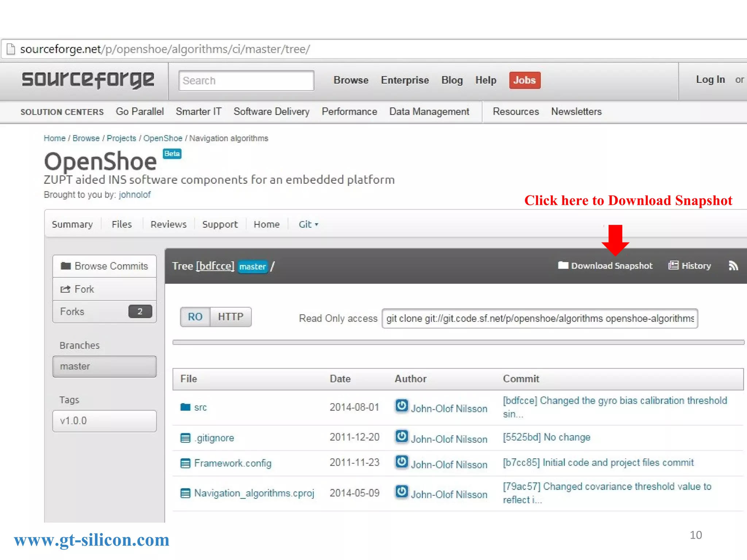Open the Files tab
747x560 pixels.
click(x=121, y=225)
